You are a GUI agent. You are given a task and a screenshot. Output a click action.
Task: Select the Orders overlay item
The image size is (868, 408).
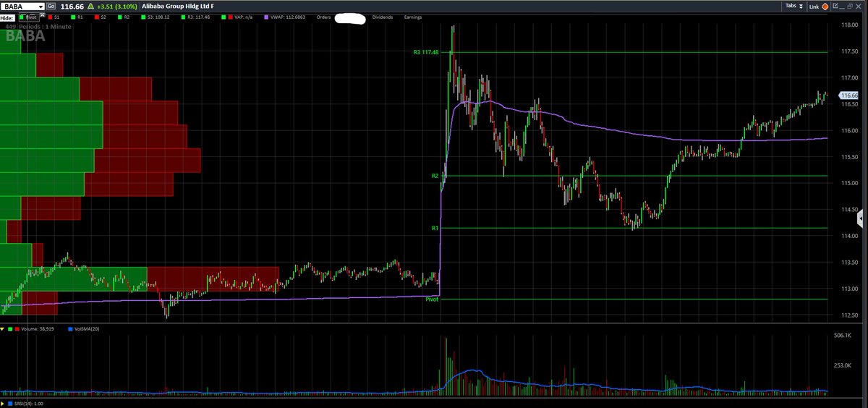pos(323,17)
